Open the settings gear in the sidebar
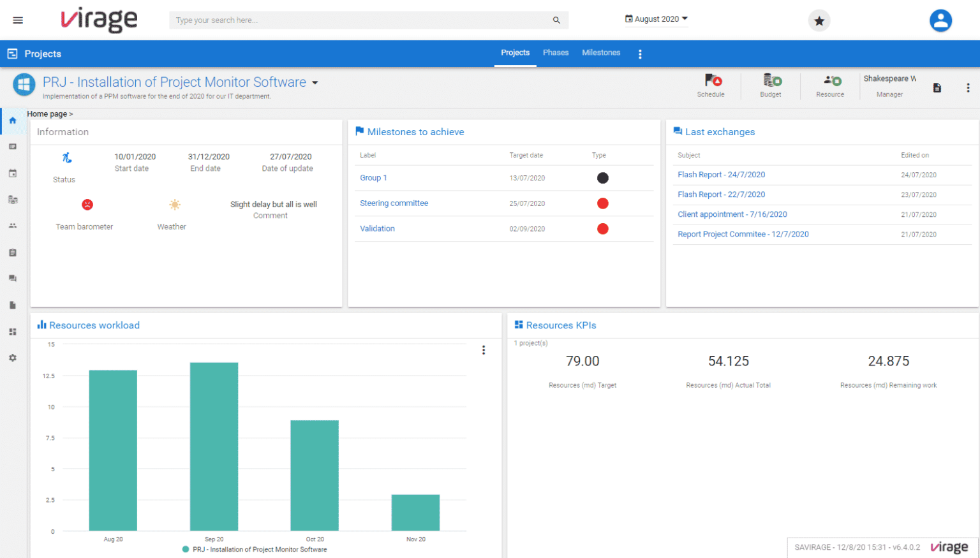 coord(13,358)
